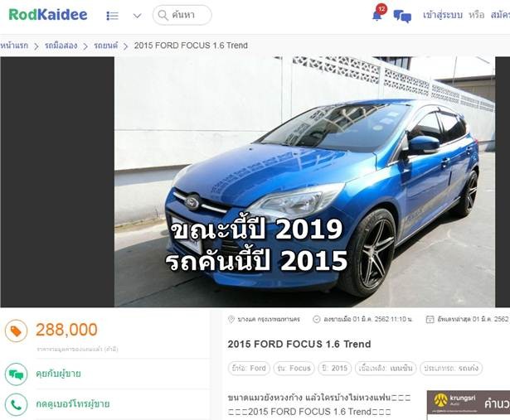Open the รถยนต์ breadcrumb link
510x420 pixels.
[105, 46]
